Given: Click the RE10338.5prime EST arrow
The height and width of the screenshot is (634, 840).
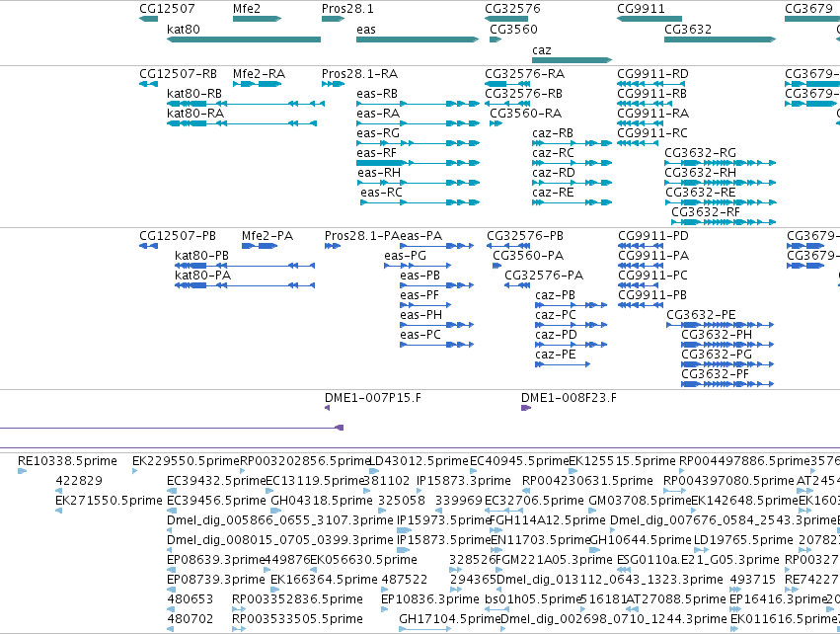Looking at the screenshot, I should pyautogui.click(x=22, y=471).
